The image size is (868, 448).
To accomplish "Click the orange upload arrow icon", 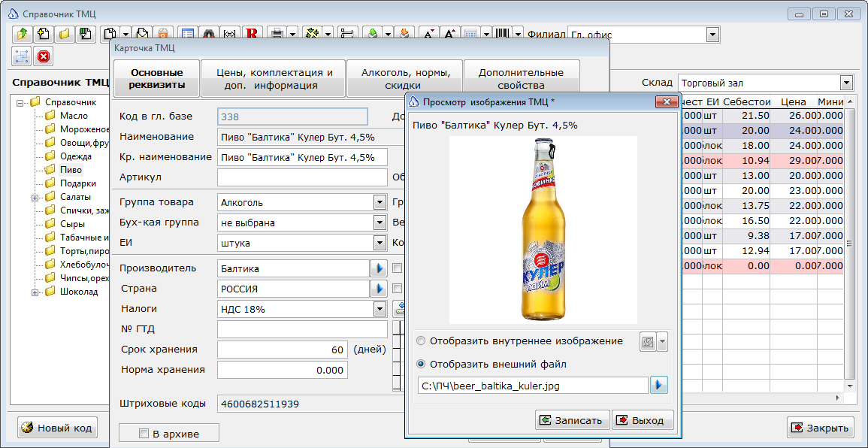I will (404, 34).
